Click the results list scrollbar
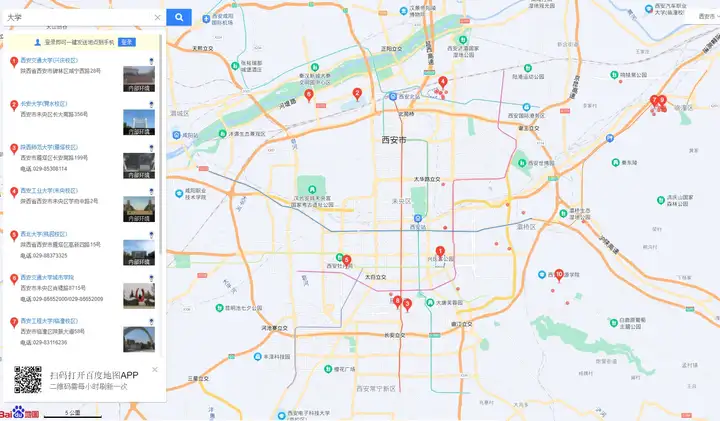Screen dimensions: 720x421 coord(162,150)
